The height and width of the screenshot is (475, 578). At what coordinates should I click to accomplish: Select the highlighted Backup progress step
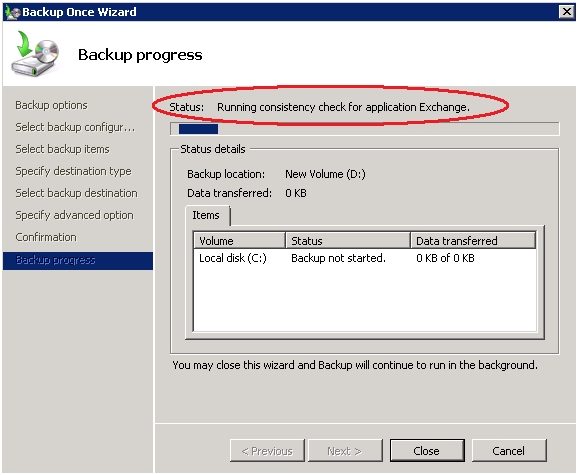click(x=78, y=261)
